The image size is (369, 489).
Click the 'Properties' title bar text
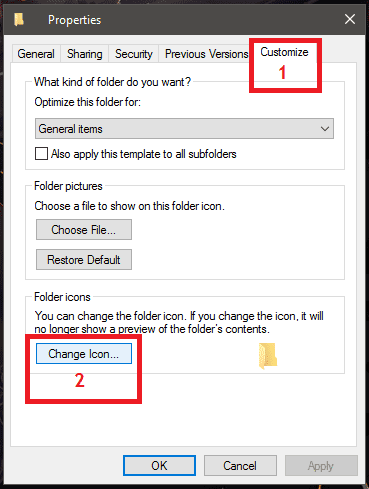74,20
